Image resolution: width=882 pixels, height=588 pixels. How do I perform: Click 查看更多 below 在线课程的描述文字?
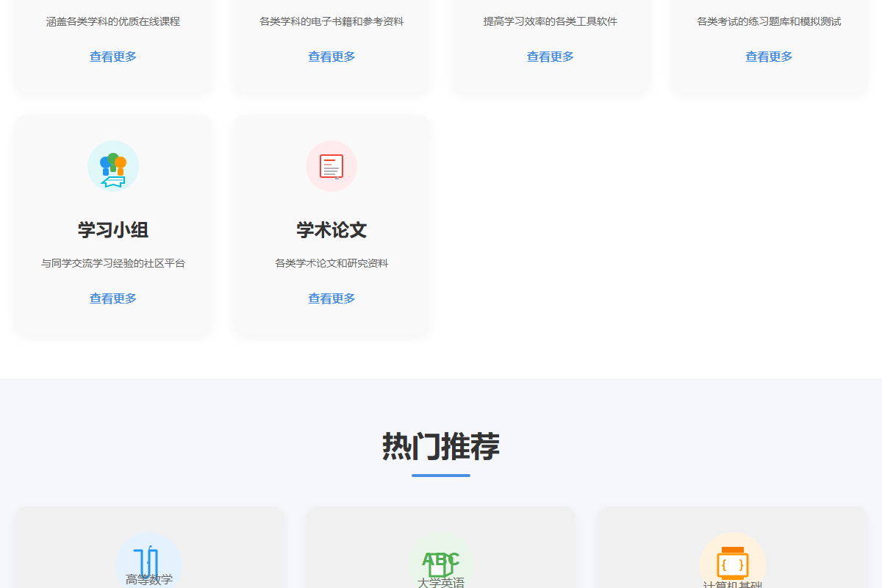click(x=112, y=56)
